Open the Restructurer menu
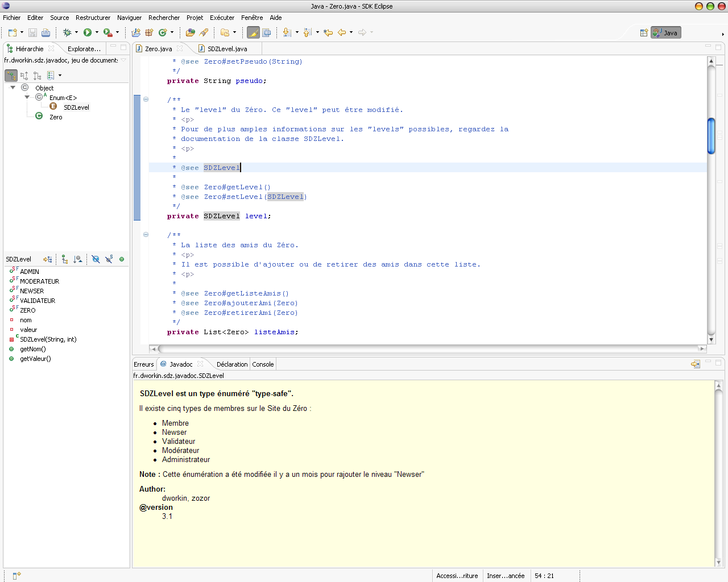 pyautogui.click(x=93, y=18)
